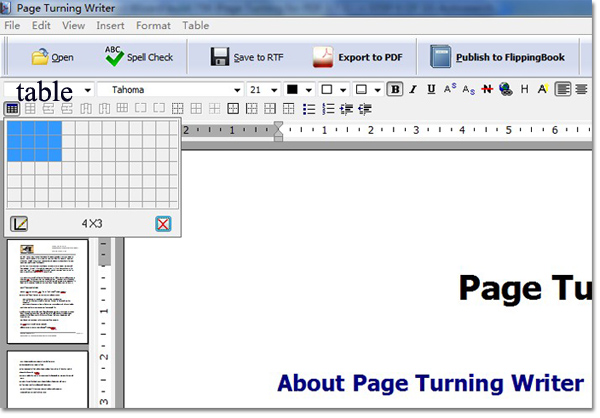Open the Insert Table grid button
This screenshot has height=418, width=600.
[x=12, y=109]
